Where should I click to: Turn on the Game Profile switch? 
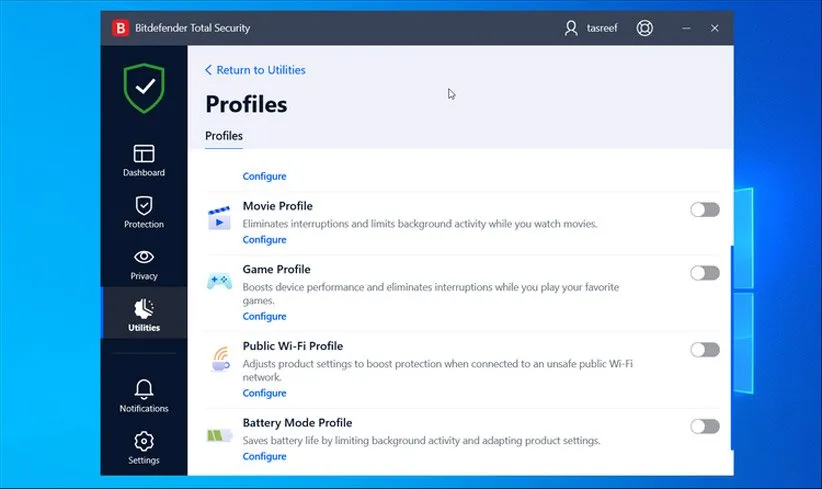704,273
